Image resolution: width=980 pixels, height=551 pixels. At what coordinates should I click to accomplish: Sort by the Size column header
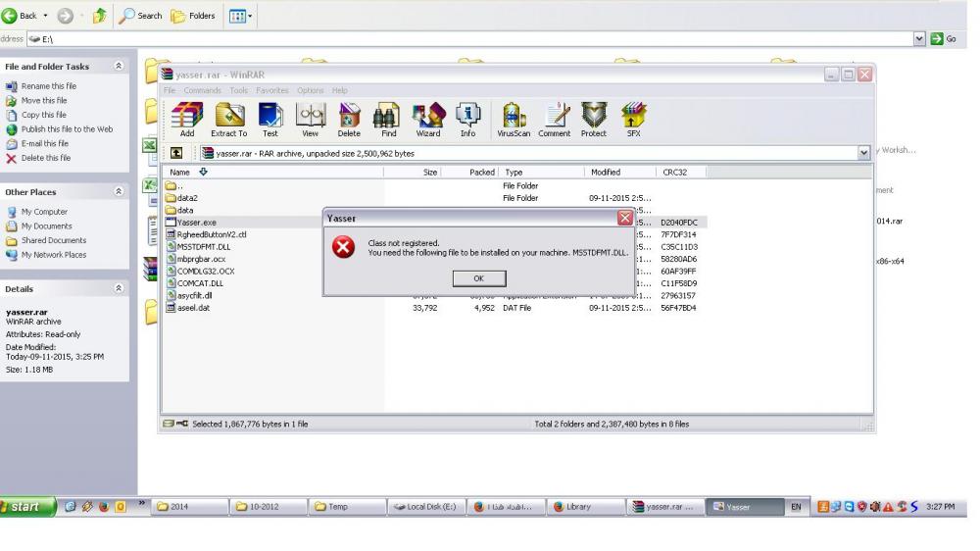coord(413,172)
